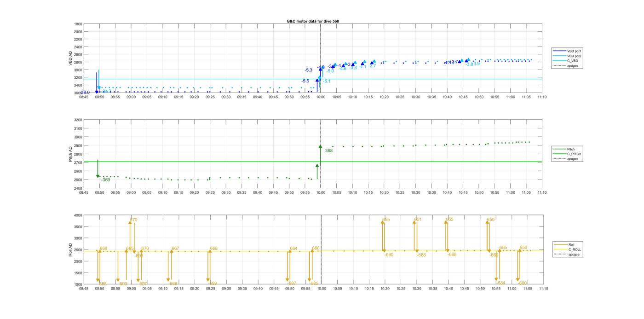Select the "-689" roll label near 09:25
This screenshot has height=319, width=644.
tap(213, 284)
